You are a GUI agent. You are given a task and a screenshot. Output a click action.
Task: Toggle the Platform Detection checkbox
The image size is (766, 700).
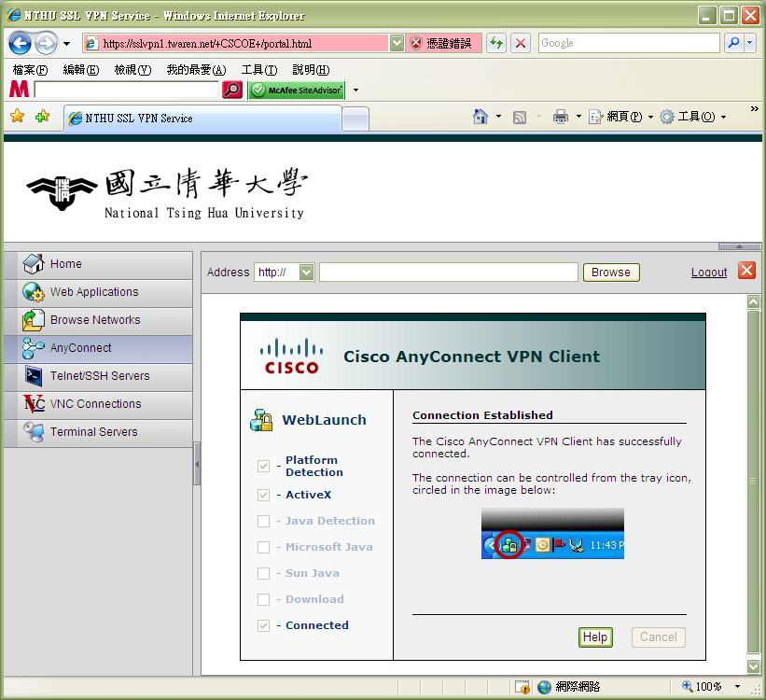[263, 466]
